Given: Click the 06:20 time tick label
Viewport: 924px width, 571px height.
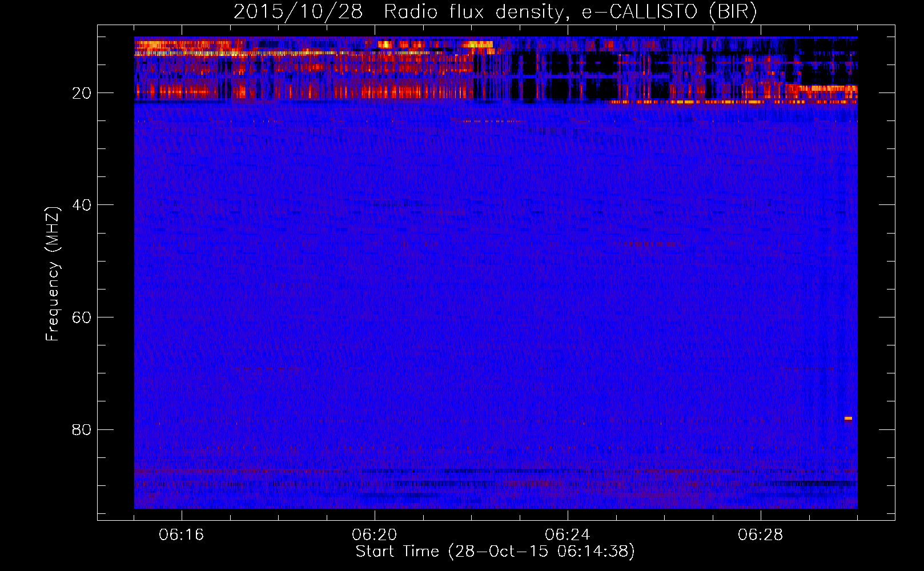Looking at the screenshot, I should click(x=374, y=535).
